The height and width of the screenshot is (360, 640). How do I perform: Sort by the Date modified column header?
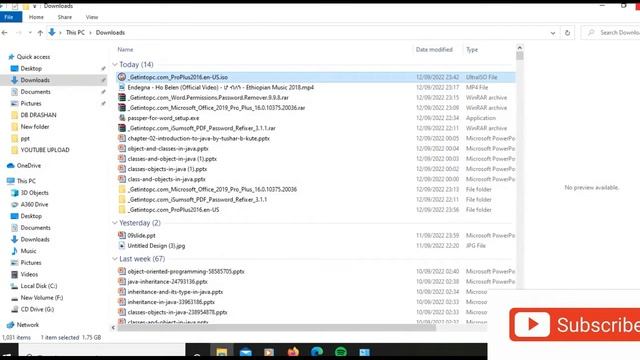coord(434,49)
